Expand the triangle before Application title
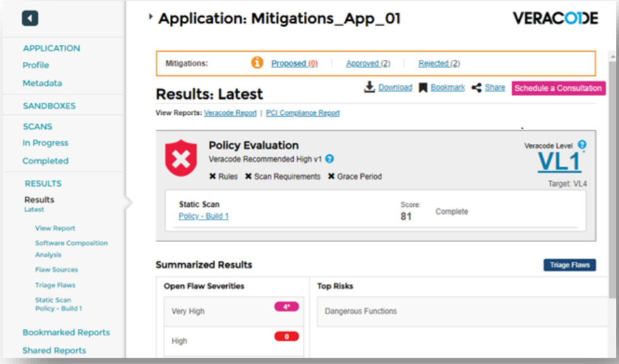The width and height of the screenshot is (619, 364). (151, 18)
